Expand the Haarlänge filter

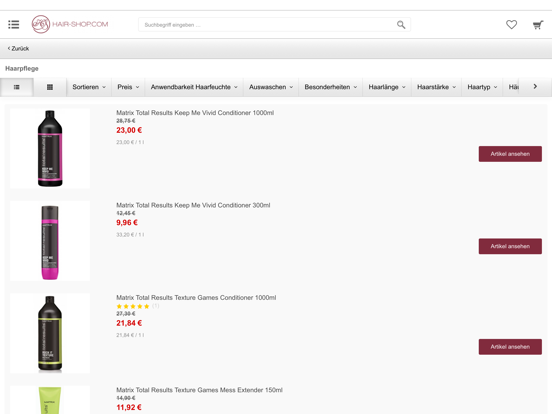(387, 87)
